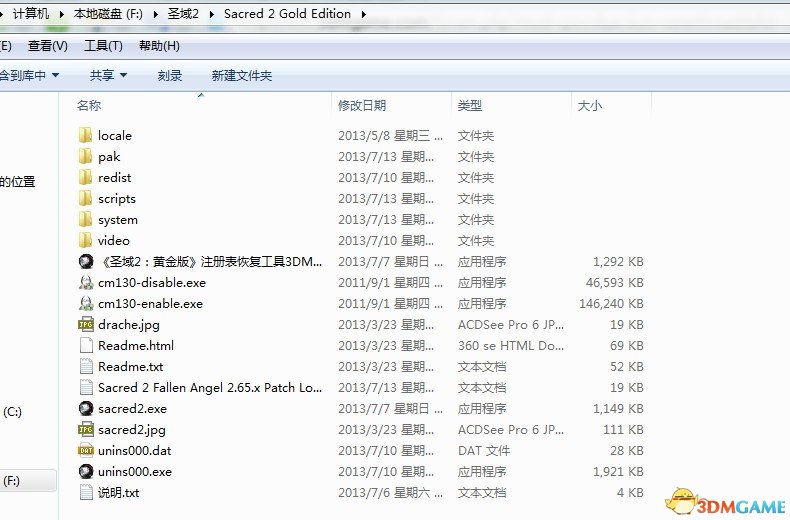Click the file name unins000.dat
Screen dimensions: 790x520
pyautogui.click(x=135, y=450)
